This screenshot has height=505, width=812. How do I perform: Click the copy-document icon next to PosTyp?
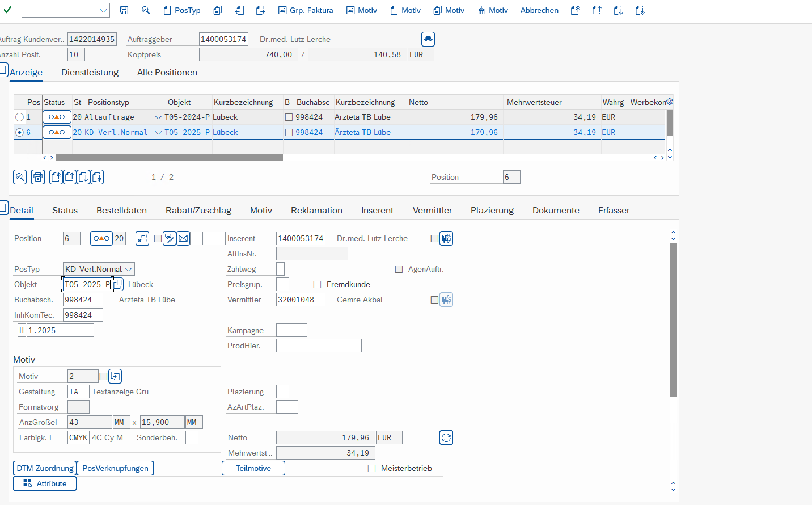point(218,10)
